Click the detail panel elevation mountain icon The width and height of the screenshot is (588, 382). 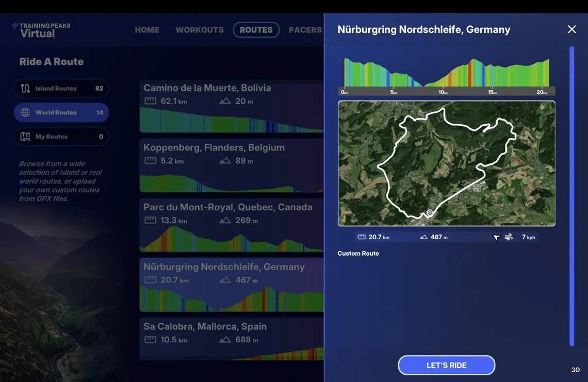pyautogui.click(x=424, y=237)
